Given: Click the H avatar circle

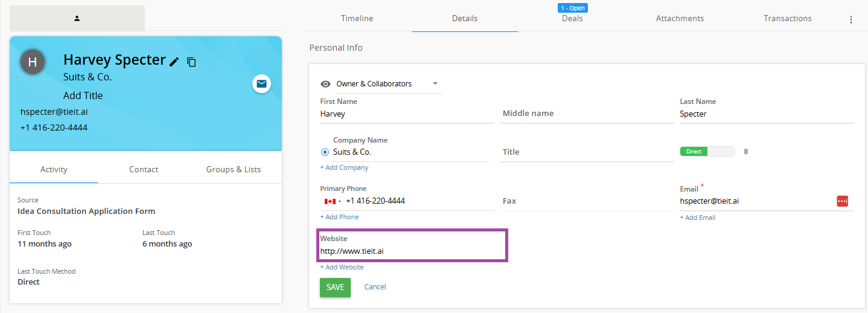Looking at the screenshot, I should pos(33,62).
